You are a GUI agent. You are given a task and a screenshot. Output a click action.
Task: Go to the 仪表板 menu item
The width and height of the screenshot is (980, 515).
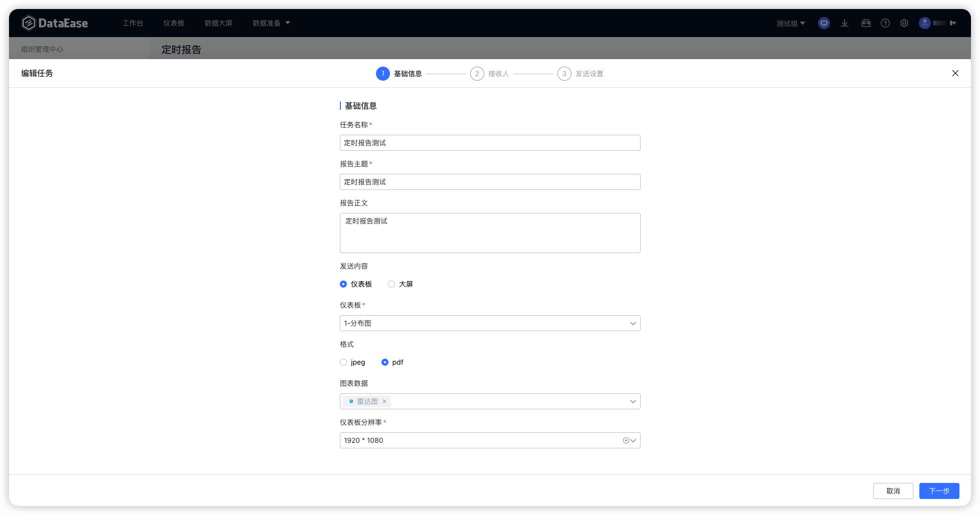pos(174,23)
